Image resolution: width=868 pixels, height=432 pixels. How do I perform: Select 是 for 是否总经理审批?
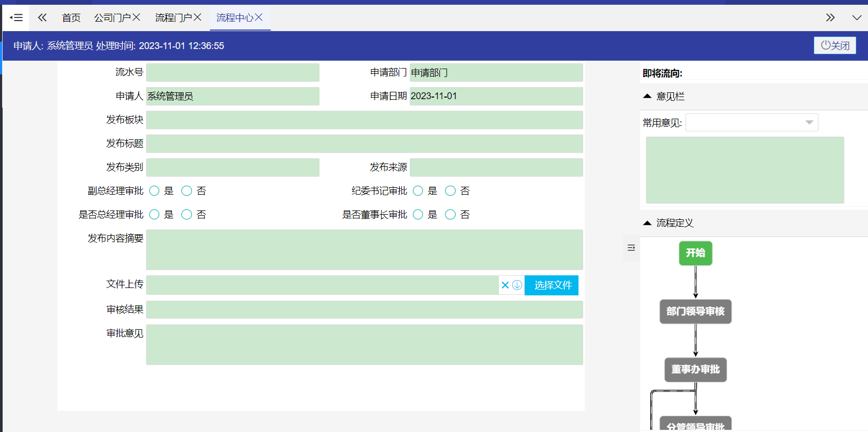154,214
